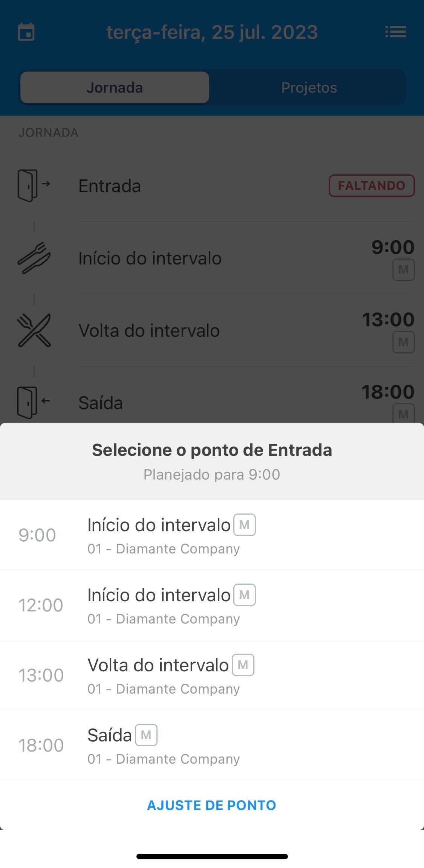Viewport: 424px width, 868px height.
Task: Tap the FALTANDO badge on Entrada
Action: coord(372,186)
